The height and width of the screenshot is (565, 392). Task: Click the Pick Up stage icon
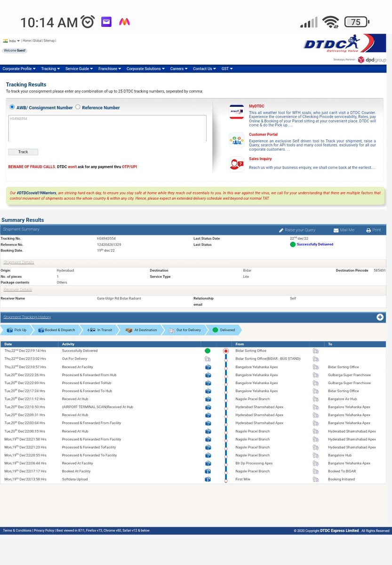pyautogui.click(x=10, y=330)
